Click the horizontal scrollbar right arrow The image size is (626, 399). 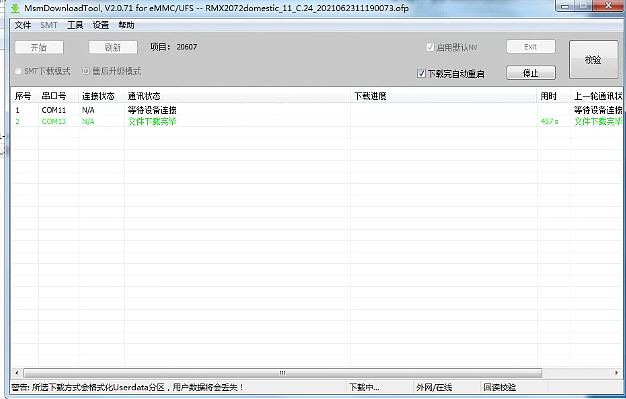(x=617, y=373)
